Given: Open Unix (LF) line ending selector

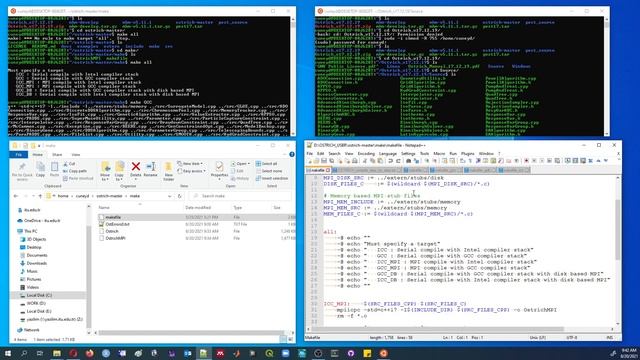Looking at the screenshot, I should 537,338.
